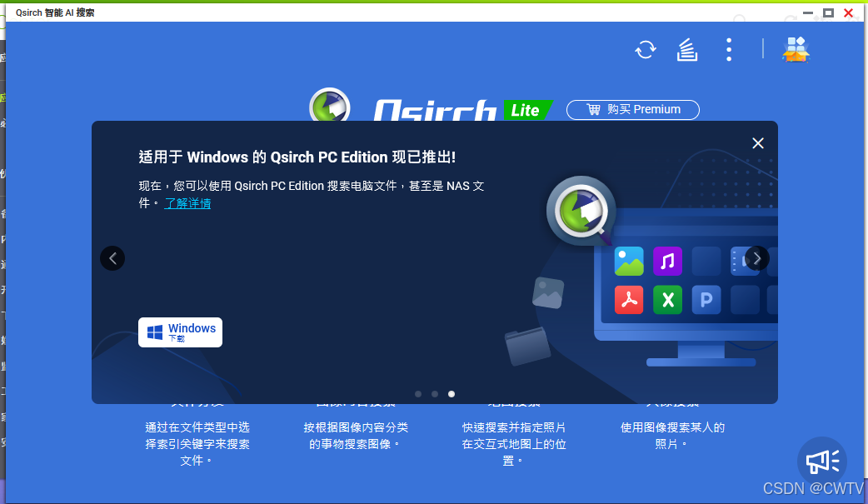868x504 pixels.
Task: Go to next slide arrow
Action: tap(756, 258)
